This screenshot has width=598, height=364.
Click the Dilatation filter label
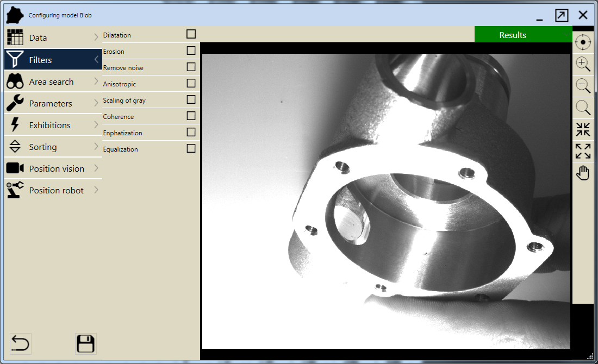click(x=117, y=35)
